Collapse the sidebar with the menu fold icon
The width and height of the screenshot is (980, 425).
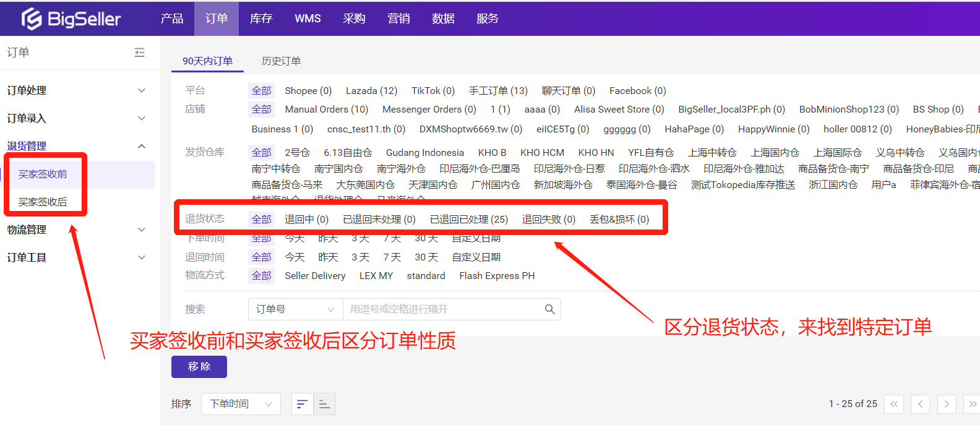(140, 53)
